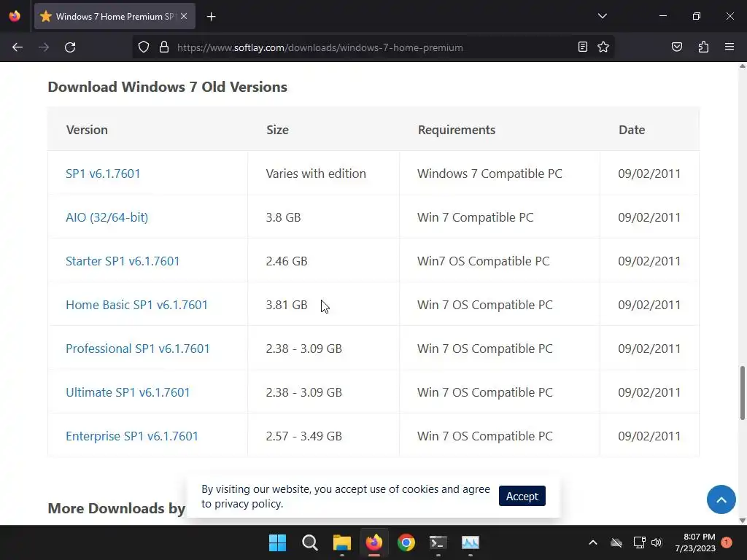Click 'Download Windows 7 Old Versions' heading

pyautogui.click(x=167, y=87)
